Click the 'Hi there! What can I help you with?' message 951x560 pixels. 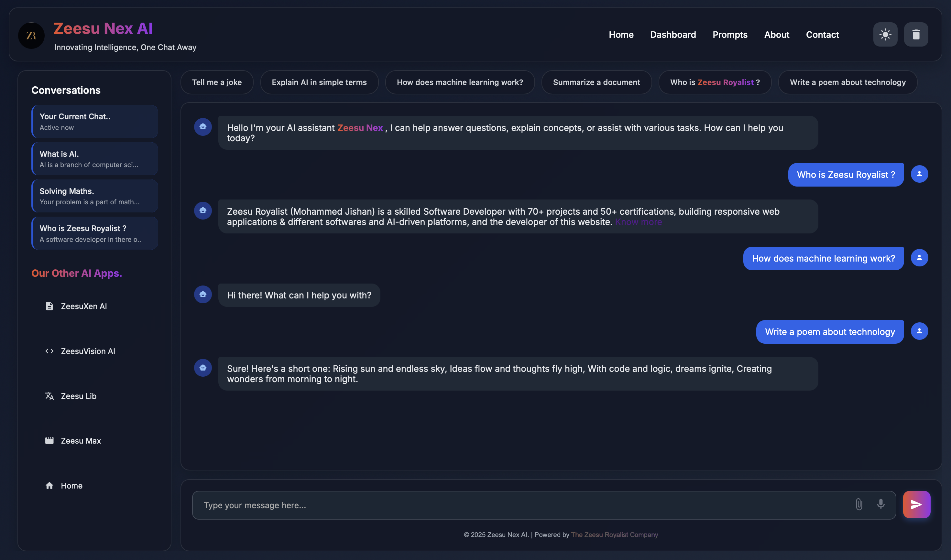click(x=299, y=295)
